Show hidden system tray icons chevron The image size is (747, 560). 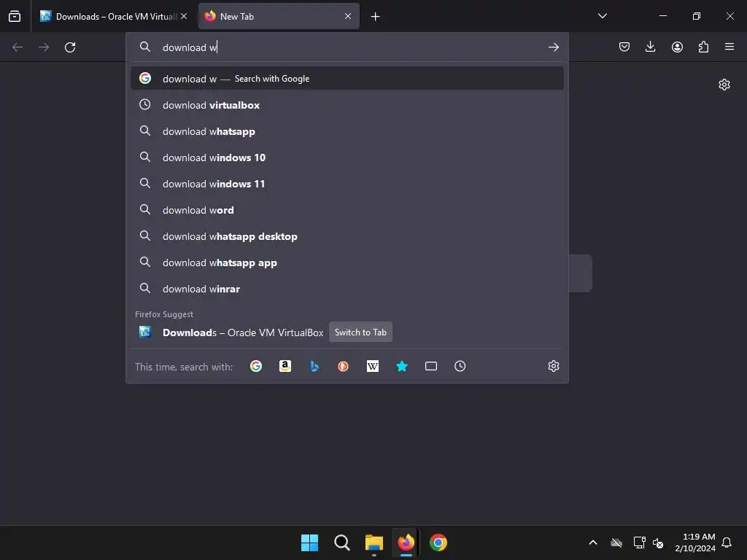click(593, 542)
